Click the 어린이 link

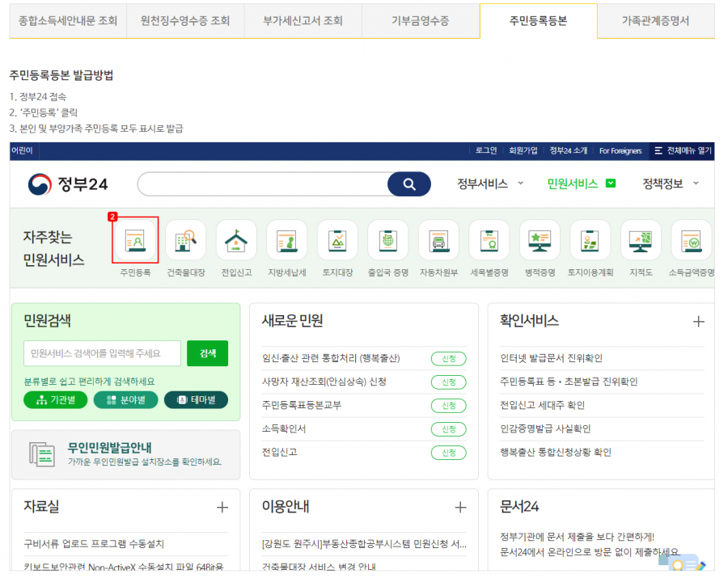pos(22,150)
